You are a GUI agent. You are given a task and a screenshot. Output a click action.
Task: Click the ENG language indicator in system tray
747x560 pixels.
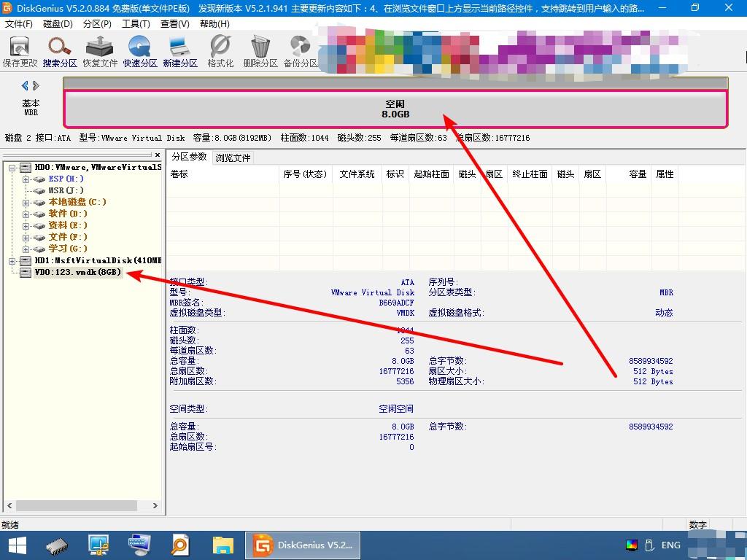coord(670,545)
